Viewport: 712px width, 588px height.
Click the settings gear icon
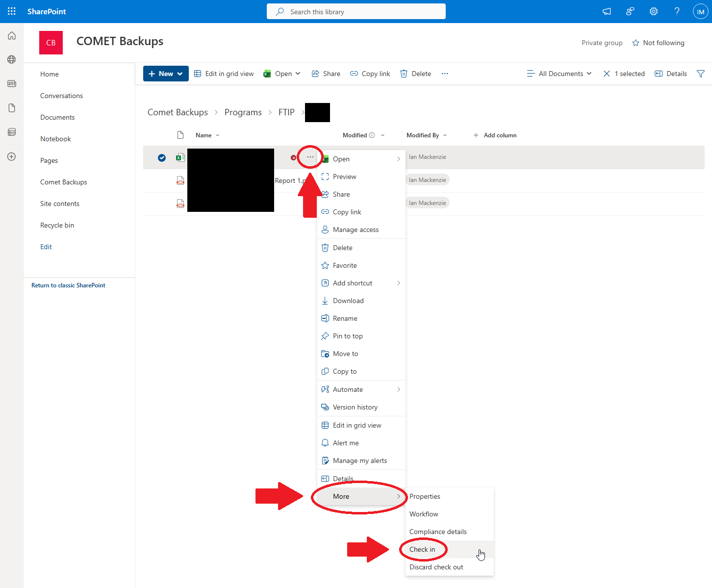click(x=654, y=11)
